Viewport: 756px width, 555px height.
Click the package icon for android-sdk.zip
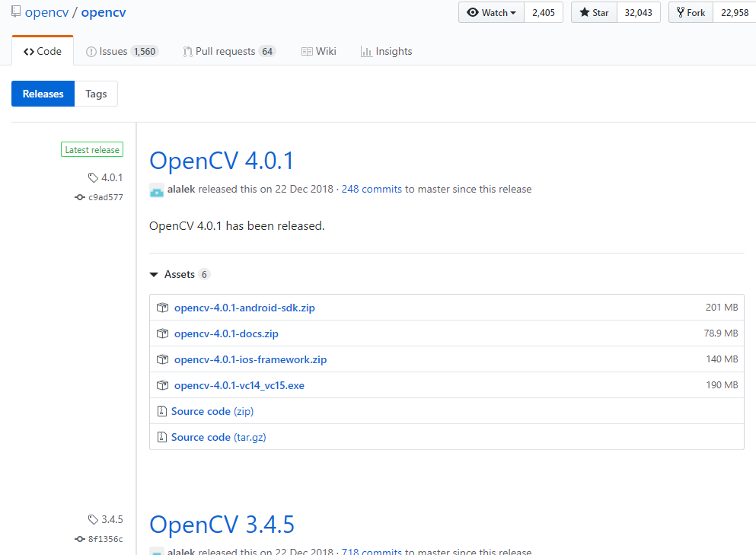coord(162,308)
